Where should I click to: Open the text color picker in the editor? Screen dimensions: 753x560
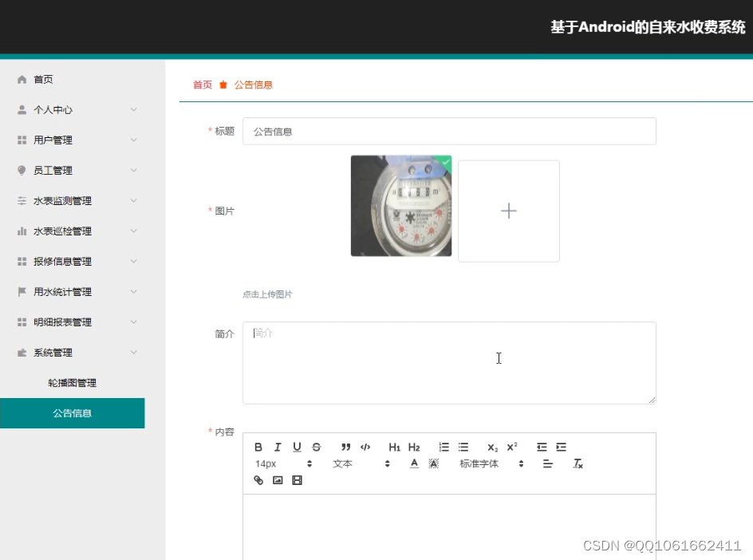click(414, 463)
